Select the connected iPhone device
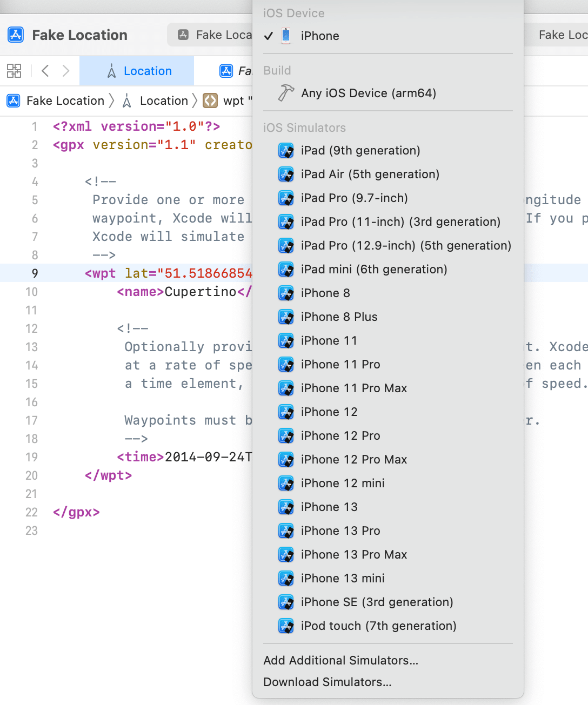588x705 pixels. click(x=388, y=36)
